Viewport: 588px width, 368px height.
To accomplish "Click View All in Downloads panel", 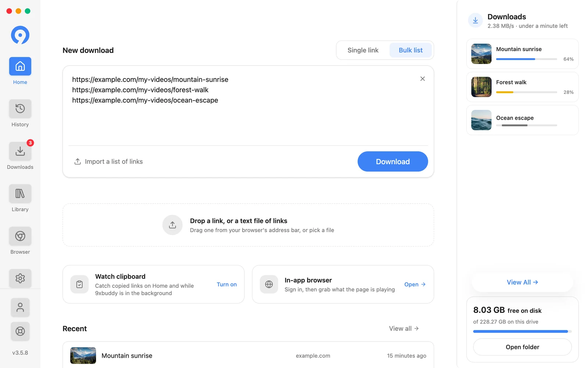I will [522, 282].
